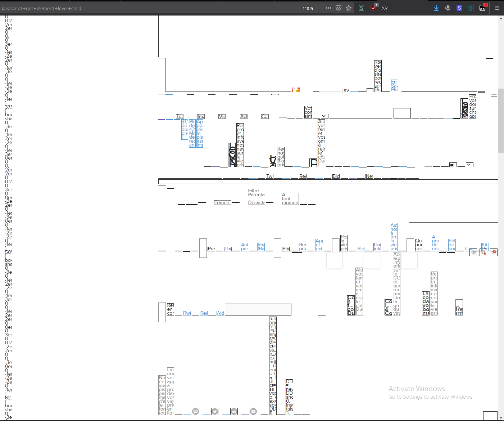
Task: Click the vertical scrollbar thumb
Action: pos(501,121)
